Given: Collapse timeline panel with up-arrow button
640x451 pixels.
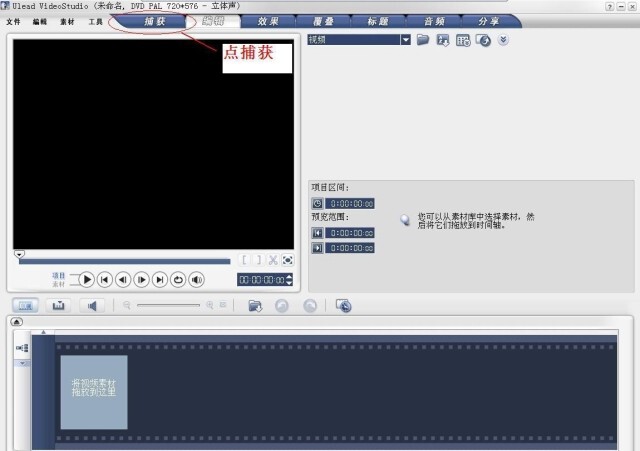Looking at the screenshot, I should (x=16, y=322).
